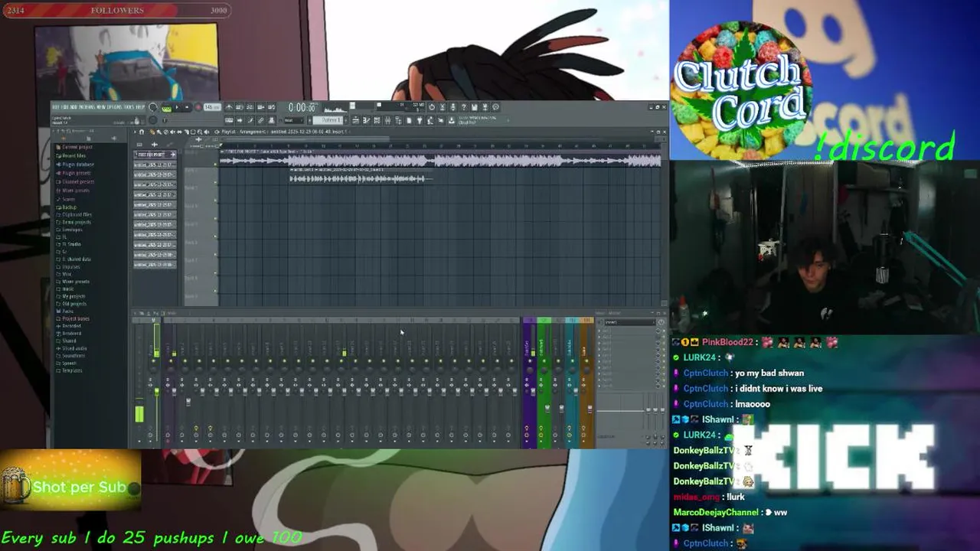The height and width of the screenshot is (551, 980).
Task: Toggle typing keyboard to piano icon
Action: pyautogui.click(x=228, y=120)
